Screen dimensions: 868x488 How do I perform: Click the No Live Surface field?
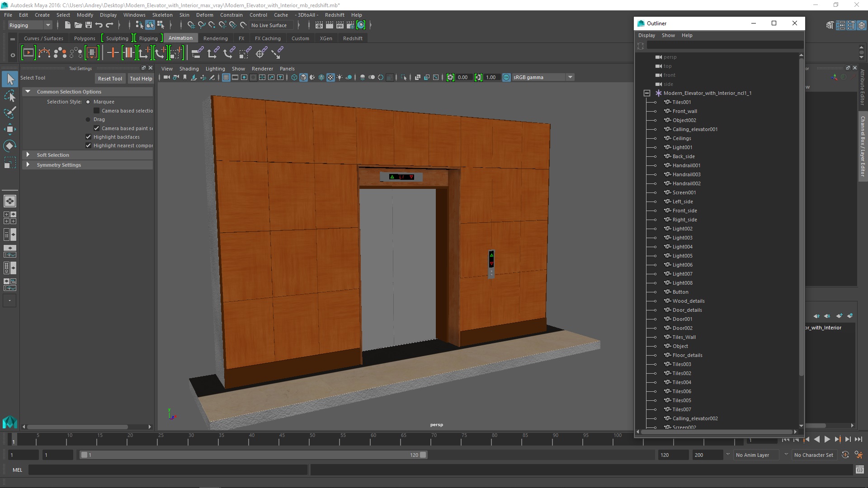coord(271,25)
